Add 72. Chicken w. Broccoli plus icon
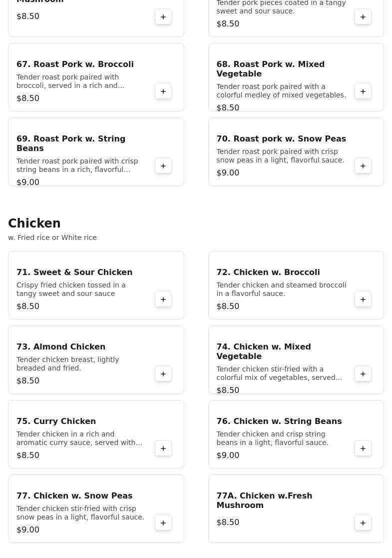Viewport: 392px width, 558px height. point(363,299)
